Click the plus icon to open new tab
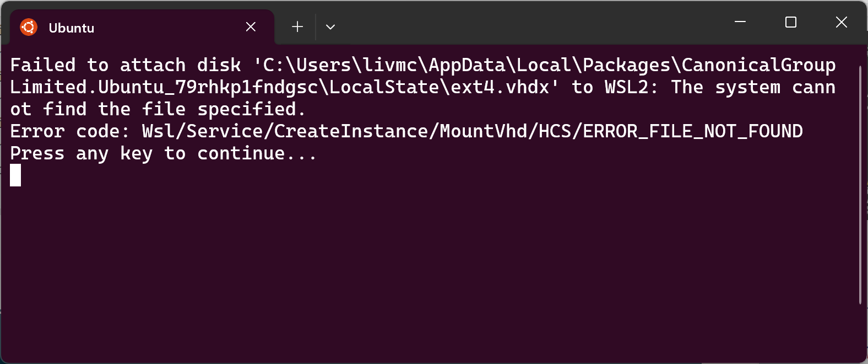868x364 pixels. pos(297,26)
